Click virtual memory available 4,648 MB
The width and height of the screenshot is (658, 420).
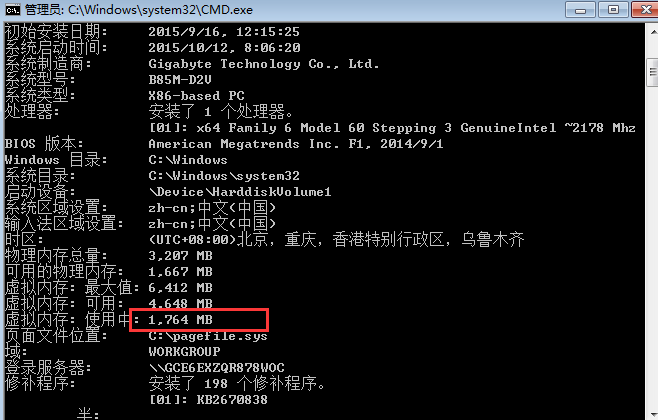[x=180, y=303]
